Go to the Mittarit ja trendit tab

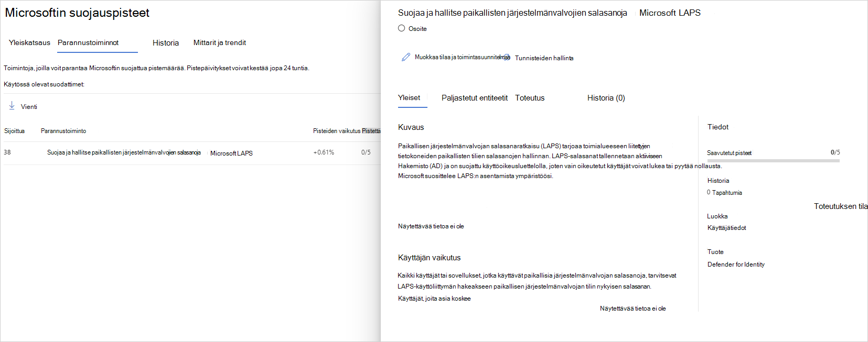tap(220, 42)
